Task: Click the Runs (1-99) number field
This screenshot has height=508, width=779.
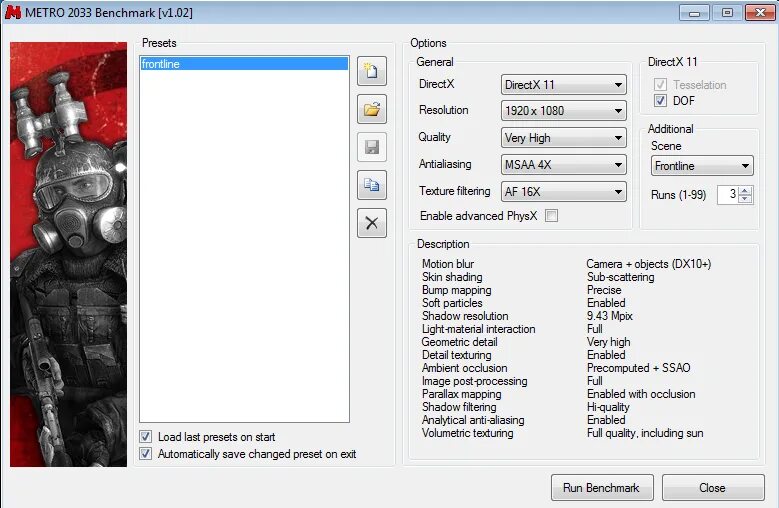Action: pyautogui.click(x=728, y=194)
